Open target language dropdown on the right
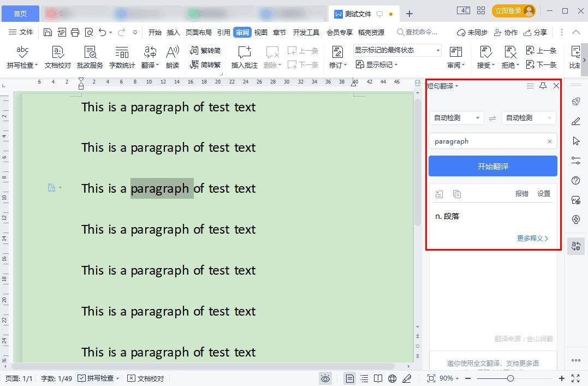 [x=528, y=118]
